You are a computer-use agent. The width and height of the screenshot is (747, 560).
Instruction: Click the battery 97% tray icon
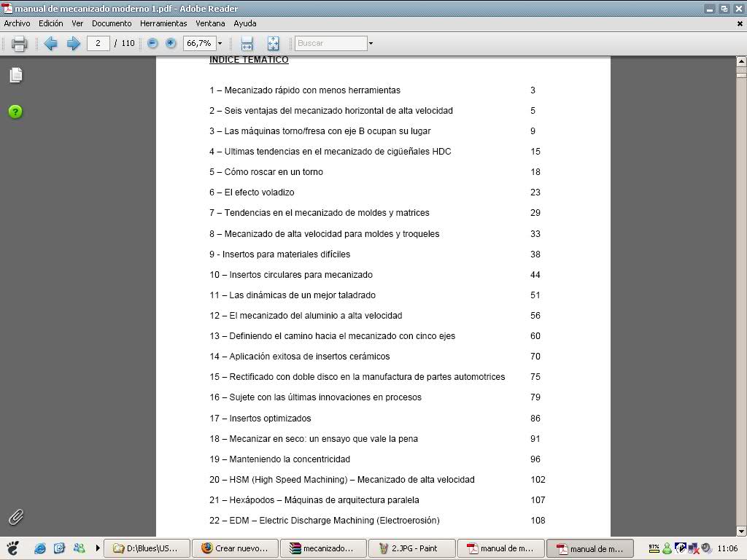(x=654, y=548)
